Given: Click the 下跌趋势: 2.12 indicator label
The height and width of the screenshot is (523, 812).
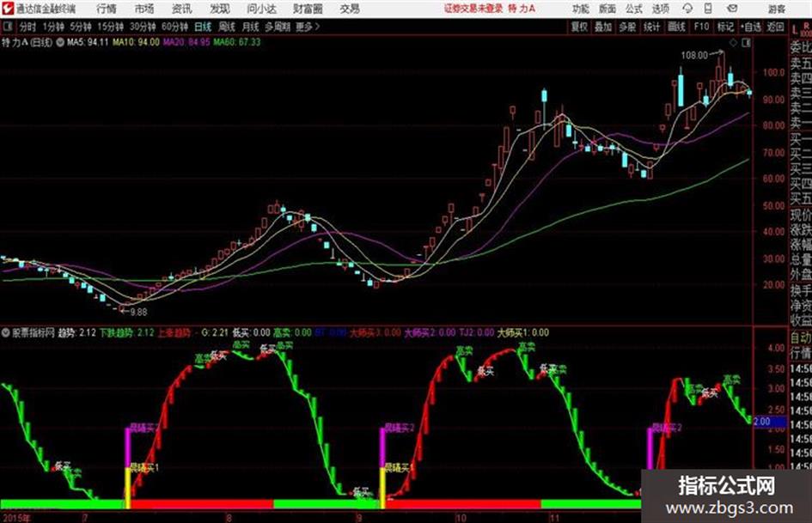Looking at the screenshot, I should coord(127,332).
